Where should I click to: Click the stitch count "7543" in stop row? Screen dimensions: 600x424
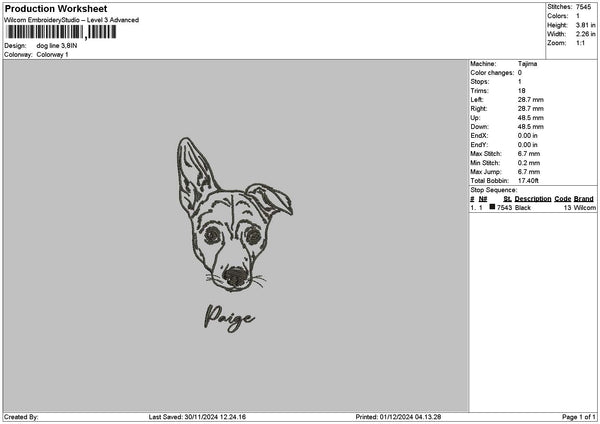[504, 208]
